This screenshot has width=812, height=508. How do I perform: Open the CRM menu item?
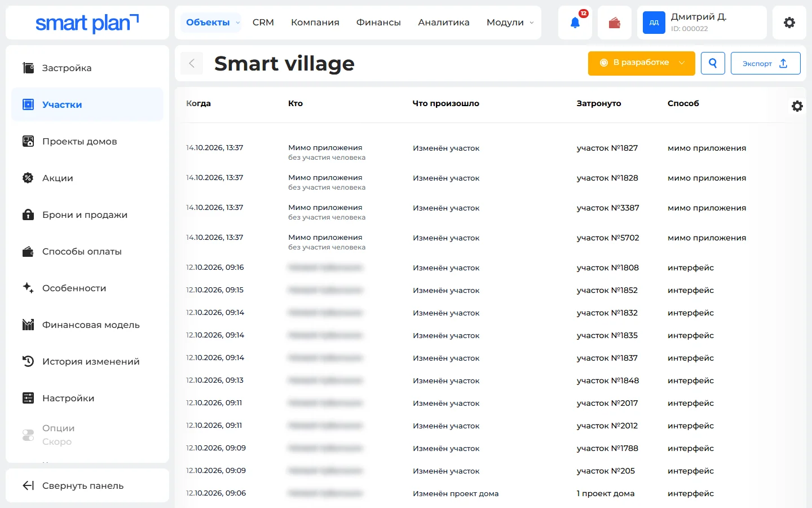[263, 23]
